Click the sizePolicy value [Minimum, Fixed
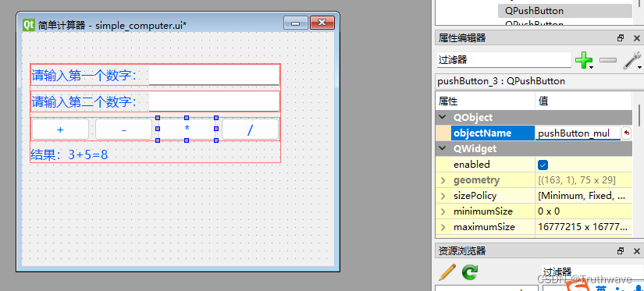Image resolution: width=644 pixels, height=291 pixels. pyautogui.click(x=582, y=196)
